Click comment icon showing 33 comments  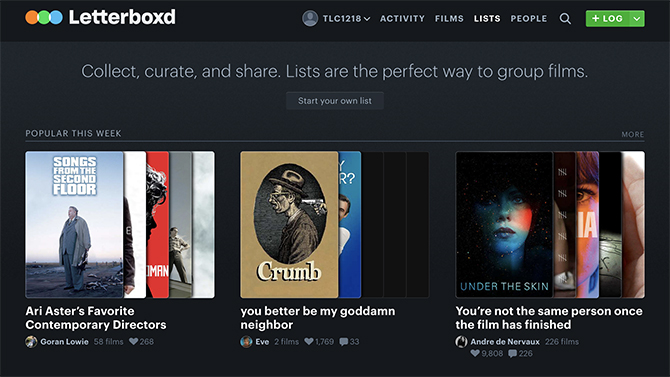click(x=344, y=342)
